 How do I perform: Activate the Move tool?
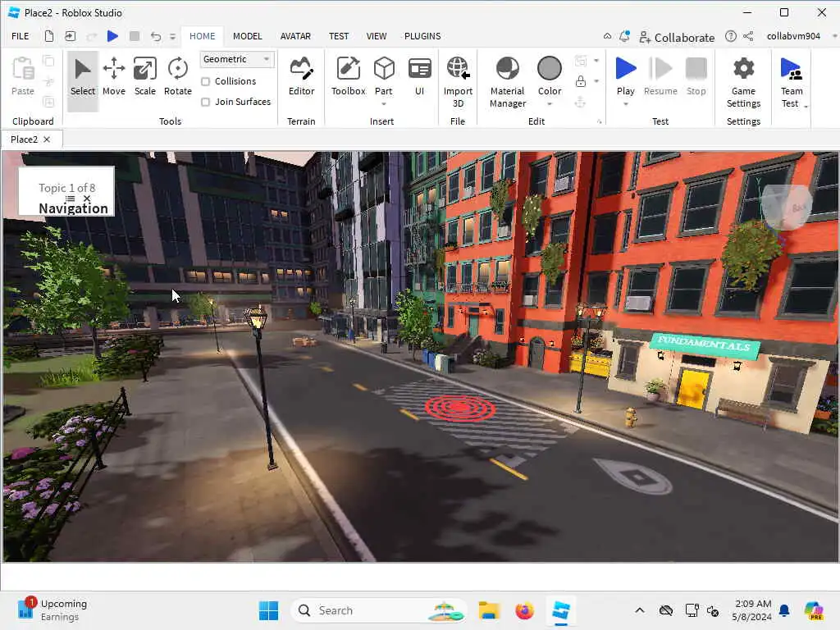click(113, 76)
